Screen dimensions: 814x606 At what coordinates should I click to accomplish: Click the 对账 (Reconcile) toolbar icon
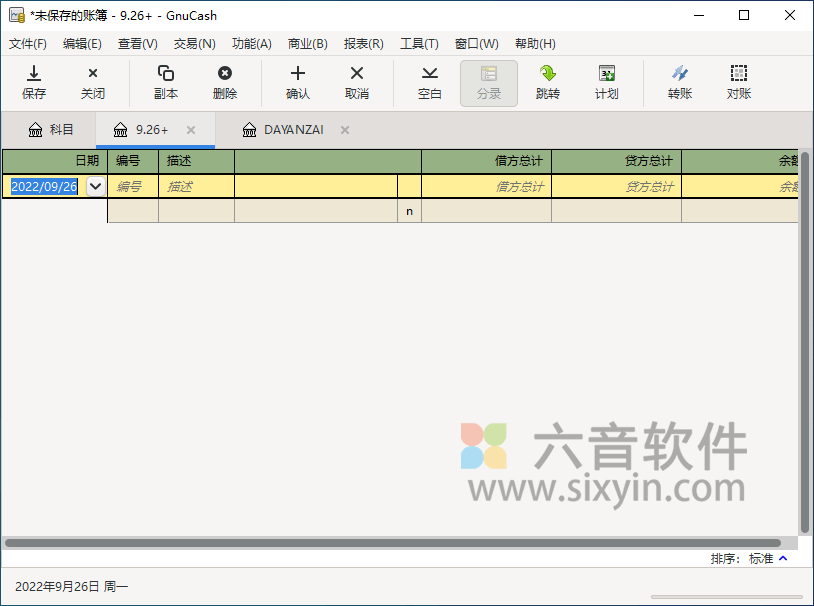737,82
